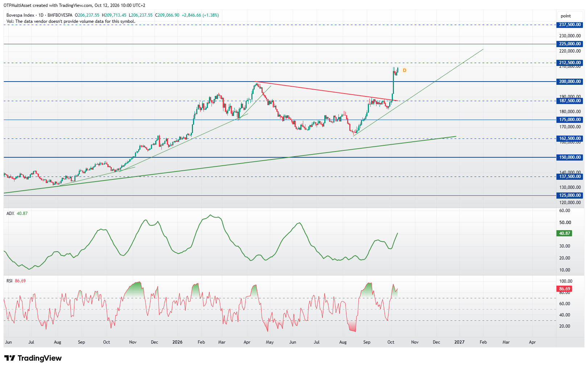Image resolution: width=588 pixels, height=369 pixels.
Task: Select the 187,500.00 price level label
Action: 570,101
